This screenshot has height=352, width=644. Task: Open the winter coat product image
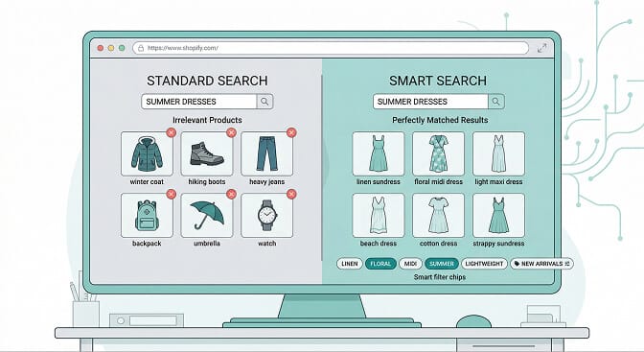(x=147, y=153)
